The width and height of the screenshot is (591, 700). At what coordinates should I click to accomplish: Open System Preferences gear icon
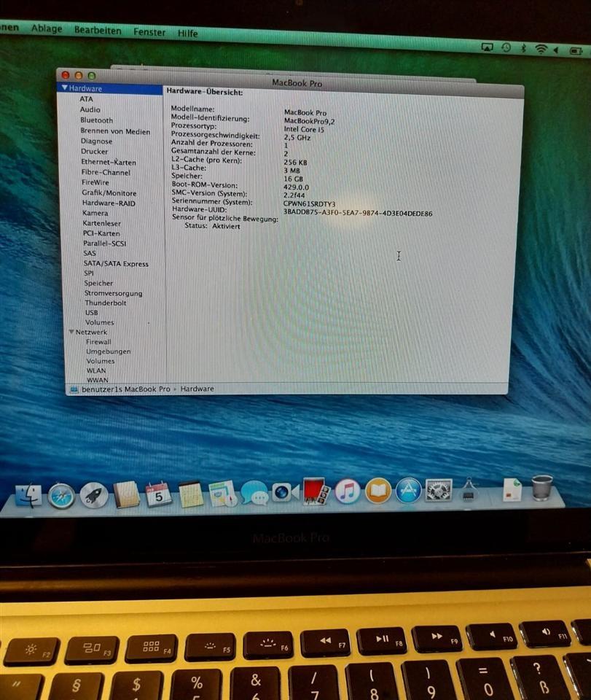coord(439,490)
